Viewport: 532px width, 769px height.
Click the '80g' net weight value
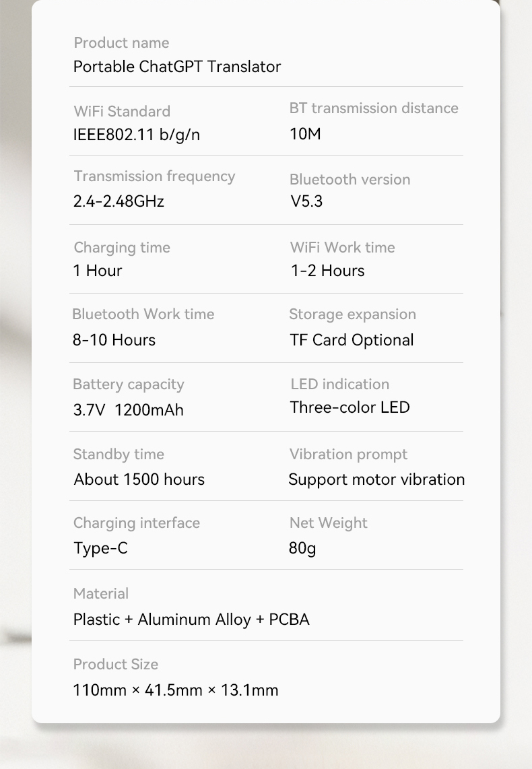[x=302, y=548]
